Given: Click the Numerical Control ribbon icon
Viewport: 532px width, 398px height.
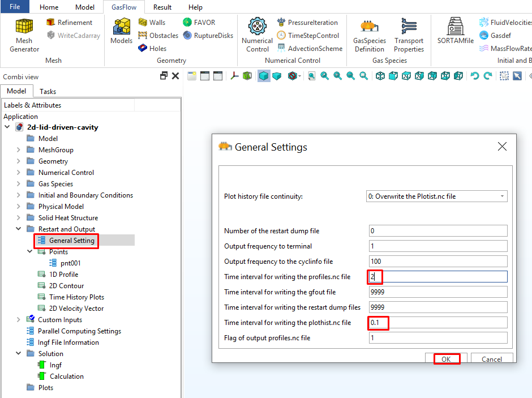Looking at the screenshot, I should (x=257, y=34).
